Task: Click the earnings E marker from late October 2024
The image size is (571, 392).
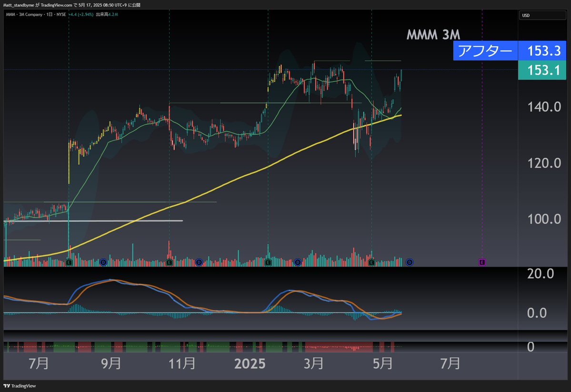Action: (169, 262)
